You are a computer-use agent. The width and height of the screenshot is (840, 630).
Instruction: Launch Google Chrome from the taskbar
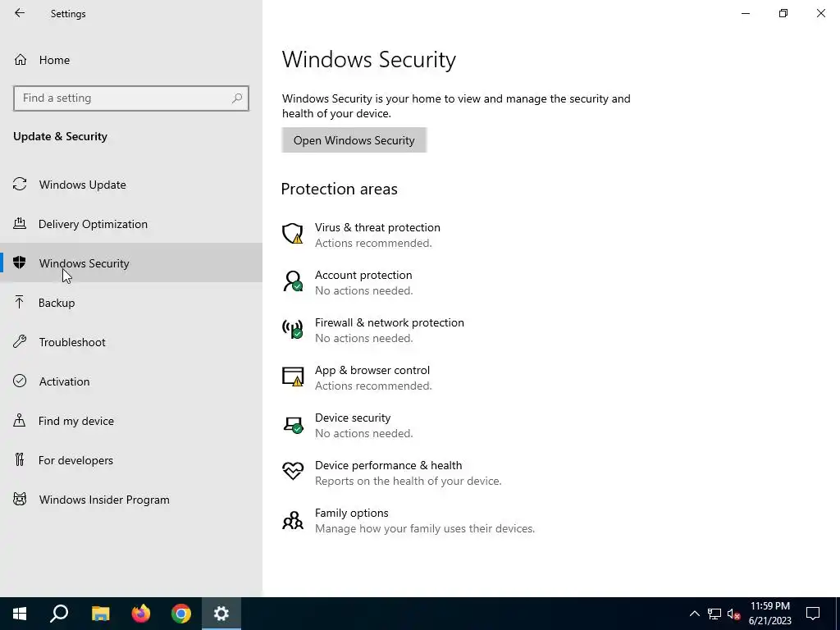[181, 614]
